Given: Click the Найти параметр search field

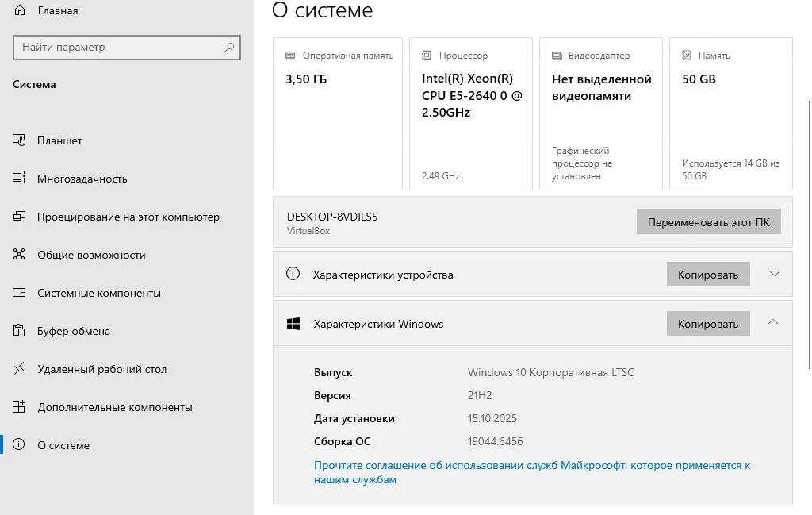Looking at the screenshot, I should 119,48.
